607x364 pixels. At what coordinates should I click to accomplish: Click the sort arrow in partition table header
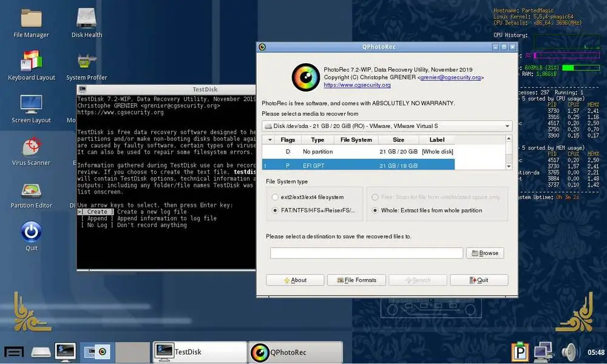click(270, 140)
